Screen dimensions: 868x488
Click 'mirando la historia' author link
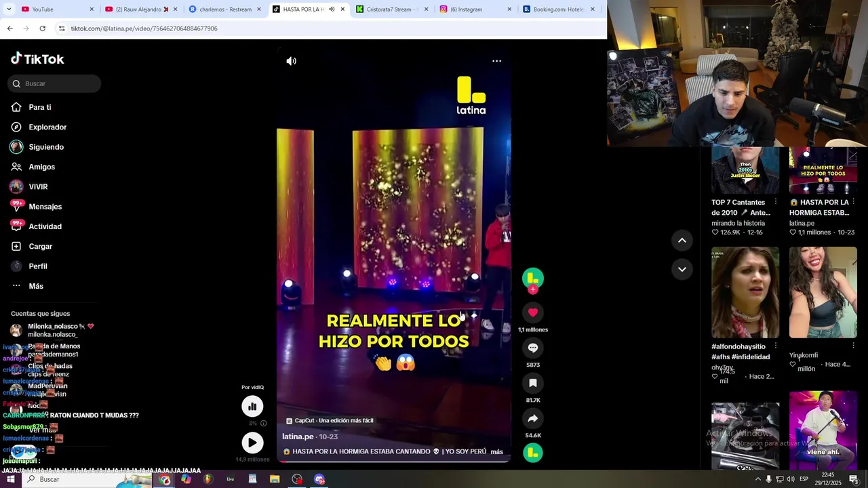(x=738, y=223)
